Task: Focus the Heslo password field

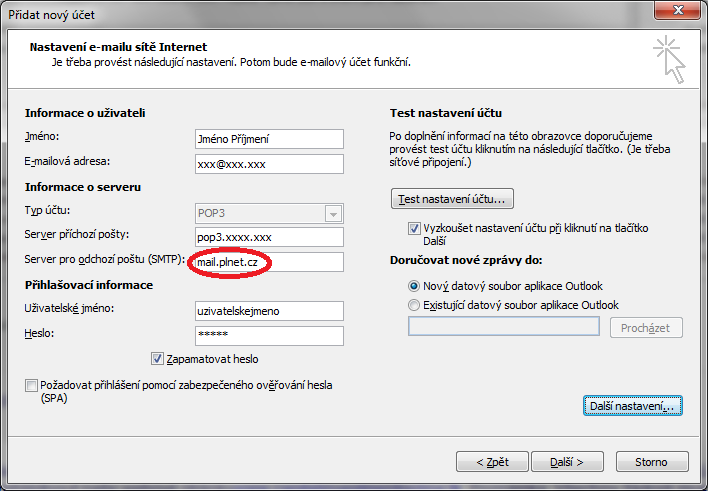Action: 269,335
